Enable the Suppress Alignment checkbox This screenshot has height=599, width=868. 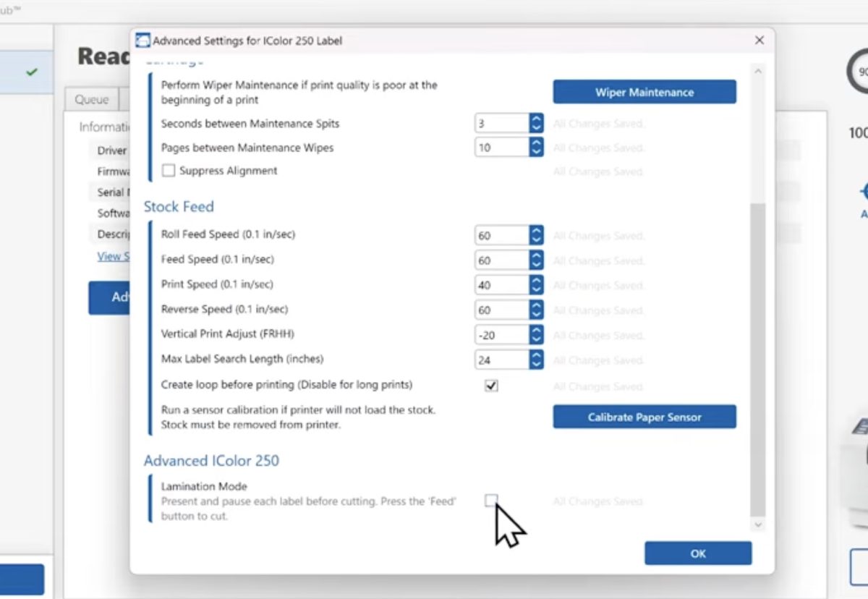(x=169, y=171)
